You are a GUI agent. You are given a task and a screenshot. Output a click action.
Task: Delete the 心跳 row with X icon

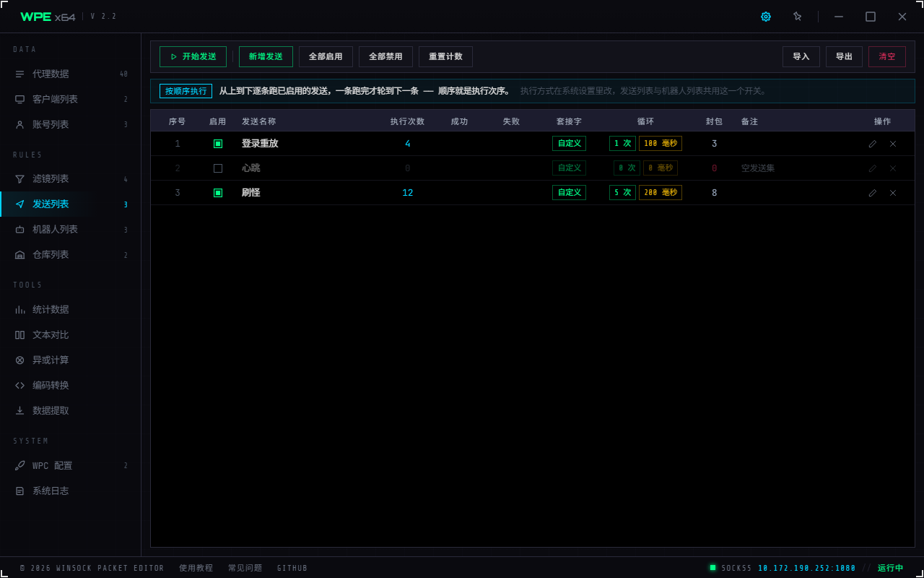[893, 168]
